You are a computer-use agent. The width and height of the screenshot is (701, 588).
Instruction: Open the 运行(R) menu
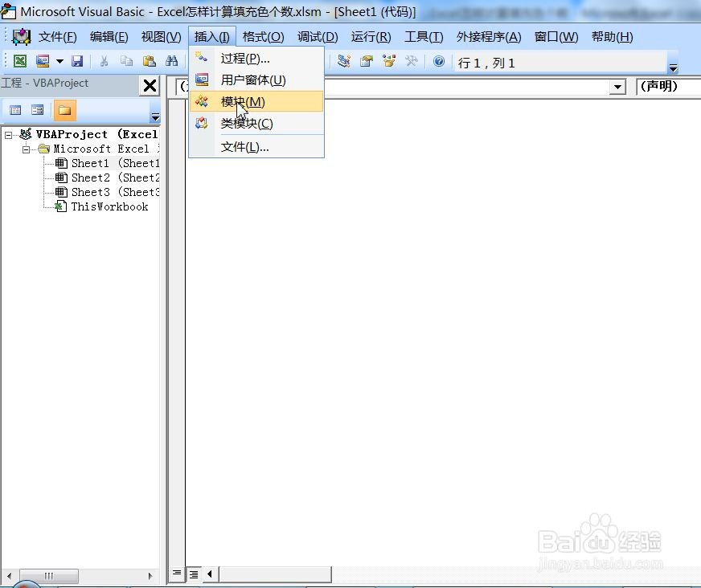pyautogui.click(x=371, y=37)
